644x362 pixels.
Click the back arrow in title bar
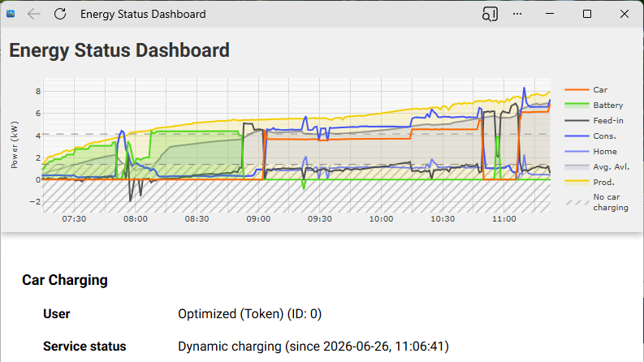tap(33, 14)
